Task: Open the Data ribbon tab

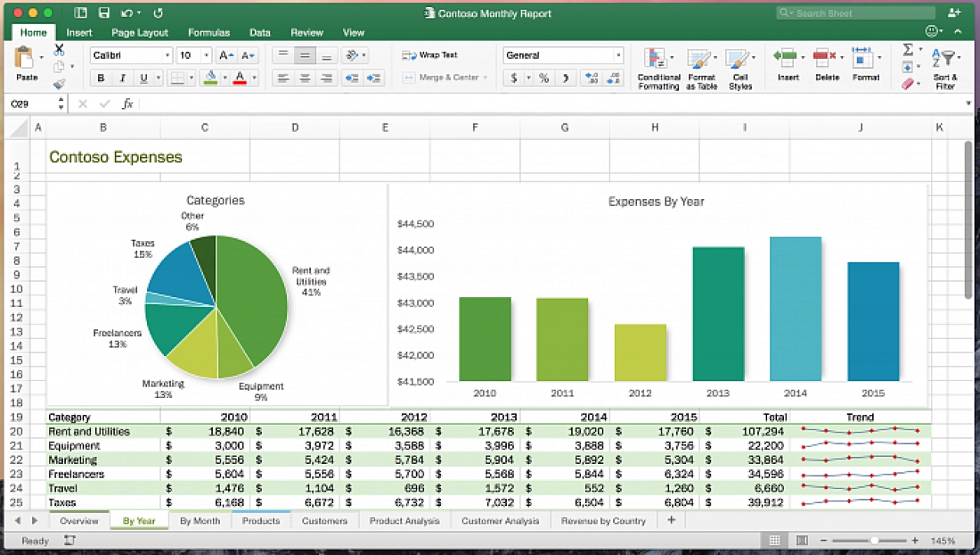Action: [260, 32]
